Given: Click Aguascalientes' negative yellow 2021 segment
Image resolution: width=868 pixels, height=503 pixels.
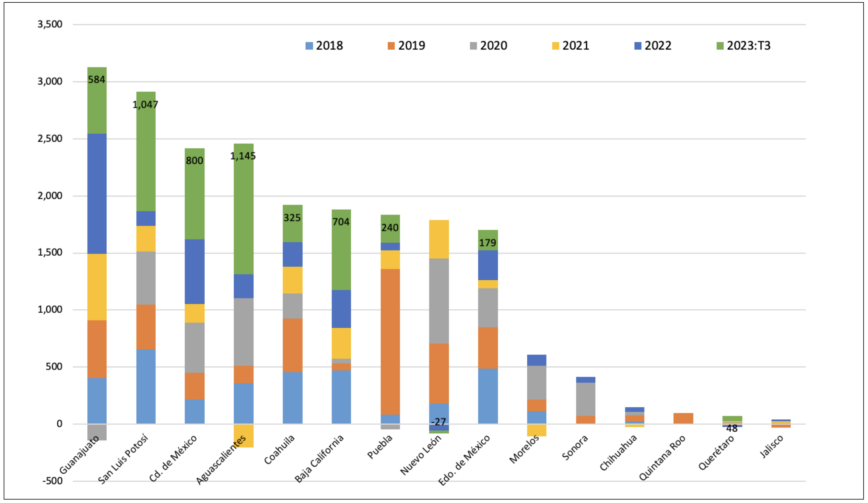Looking at the screenshot, I should 244,436.
